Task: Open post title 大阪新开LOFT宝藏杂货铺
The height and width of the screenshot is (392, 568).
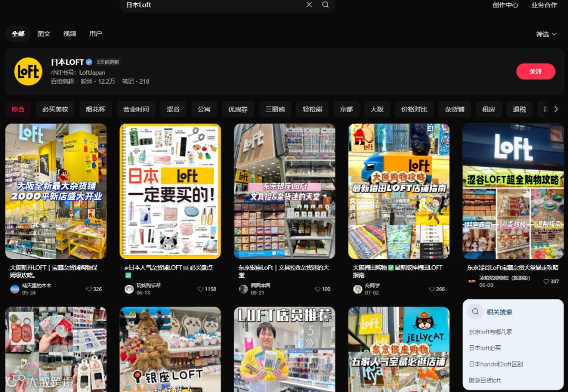Action: (x=54, y=271)
